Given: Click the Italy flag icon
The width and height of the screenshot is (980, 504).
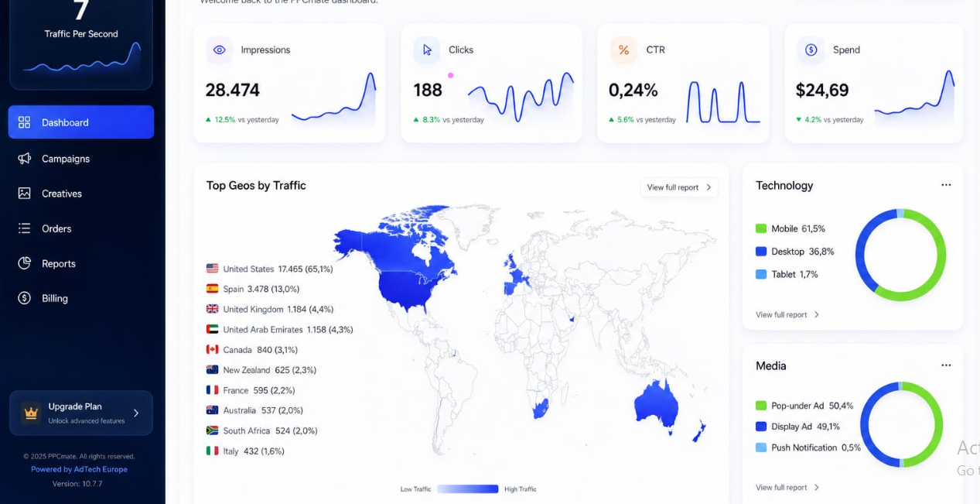Looking at the screenshot, I should tap(212, 451).
